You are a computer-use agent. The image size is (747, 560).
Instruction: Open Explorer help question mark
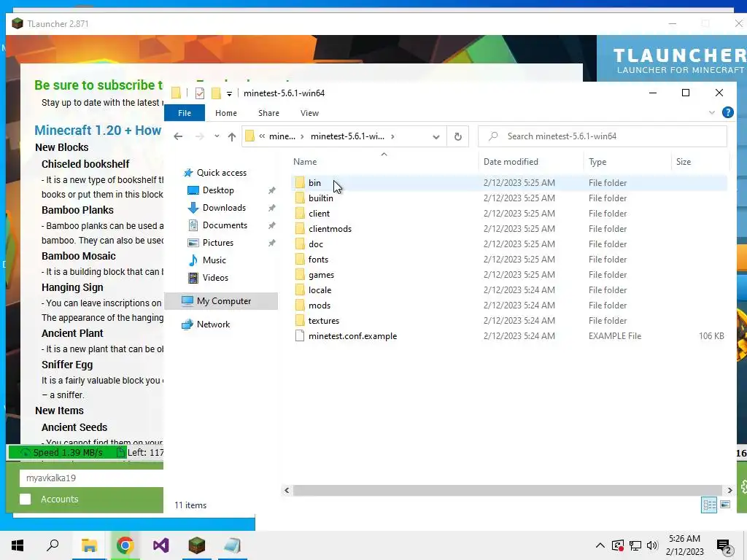727,112
